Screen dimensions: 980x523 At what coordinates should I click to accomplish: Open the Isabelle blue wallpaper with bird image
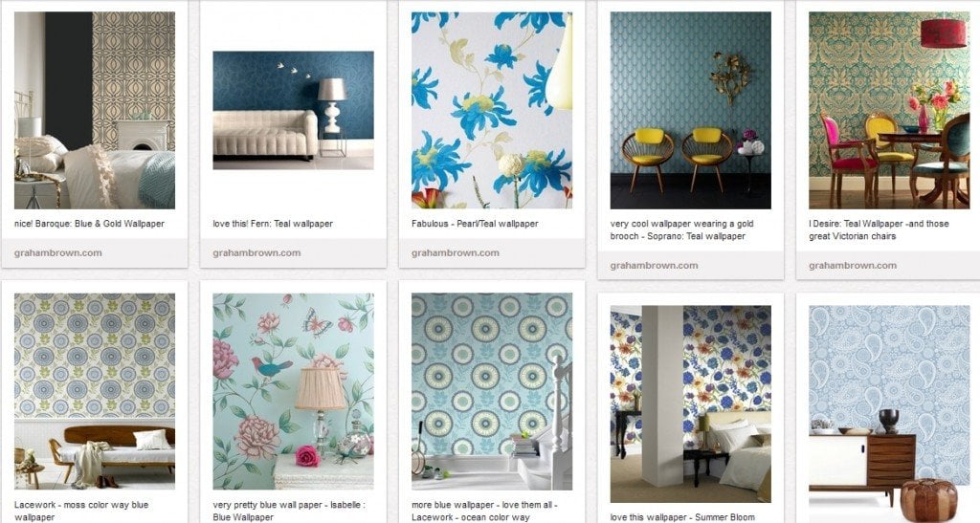(x=293, y=391)
